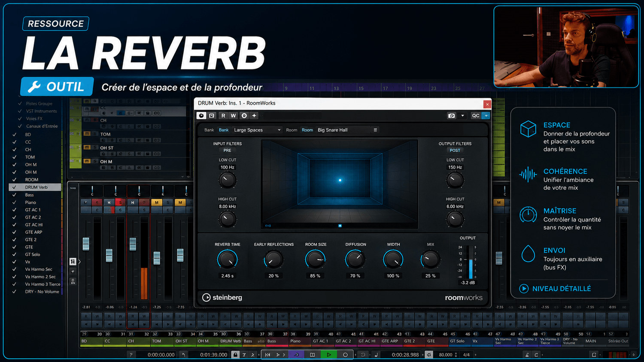Click the Reverb Time knob
Image resolution: width=644 pixels, height=362 pixels.
(227, 259)
